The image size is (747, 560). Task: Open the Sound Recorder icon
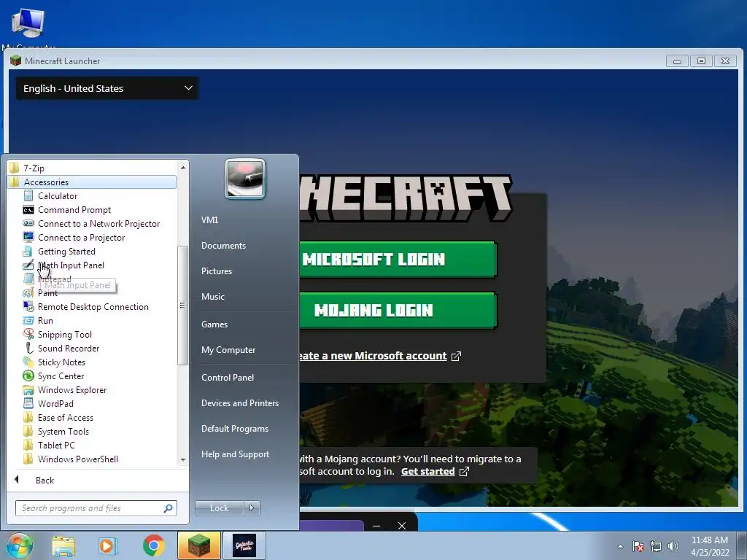tap(28, 348)
